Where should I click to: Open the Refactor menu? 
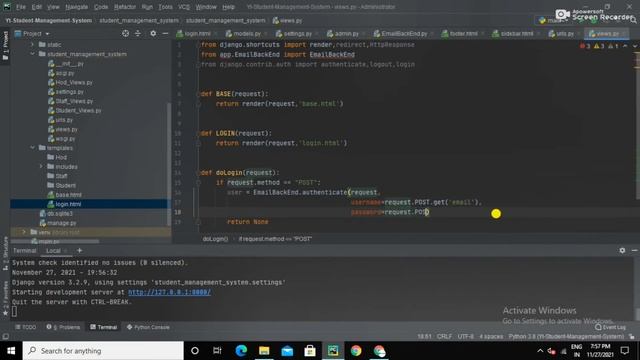tap(125, 7)
